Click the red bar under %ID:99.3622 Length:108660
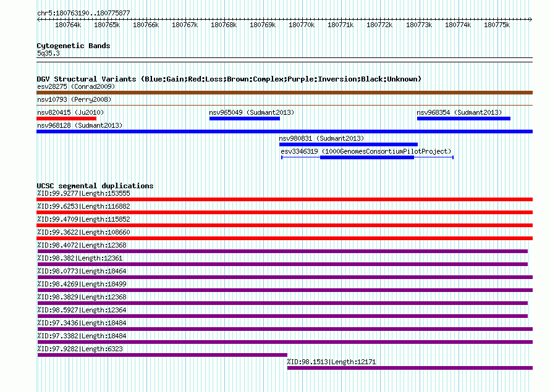 tap(284, 238)
